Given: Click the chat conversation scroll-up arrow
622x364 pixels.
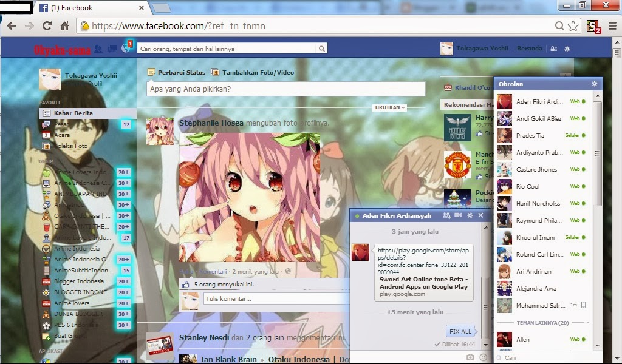Looking at the screenshot, I should (486, 227).
